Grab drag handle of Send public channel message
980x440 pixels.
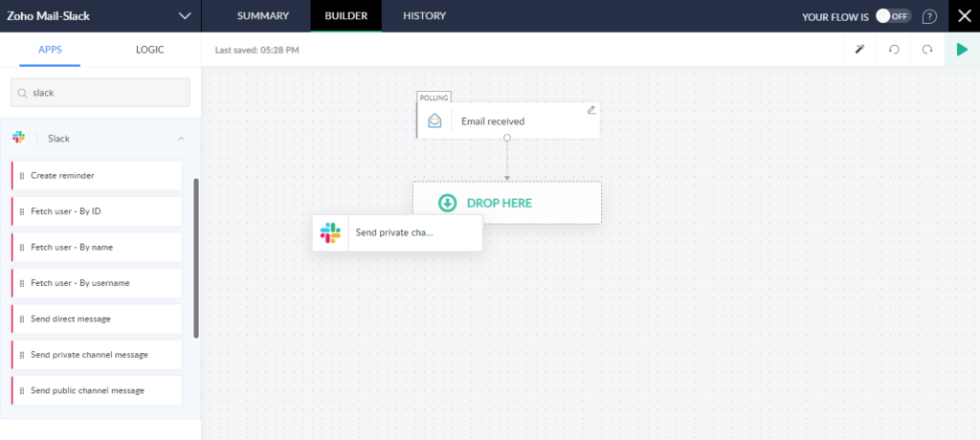[x=23, y=390]
